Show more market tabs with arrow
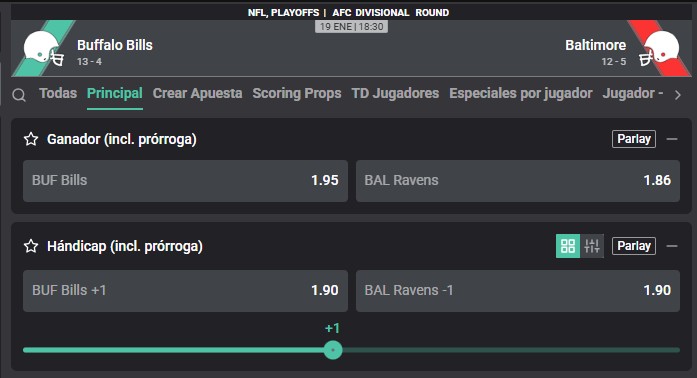697x378 pixels. (677, 95)
